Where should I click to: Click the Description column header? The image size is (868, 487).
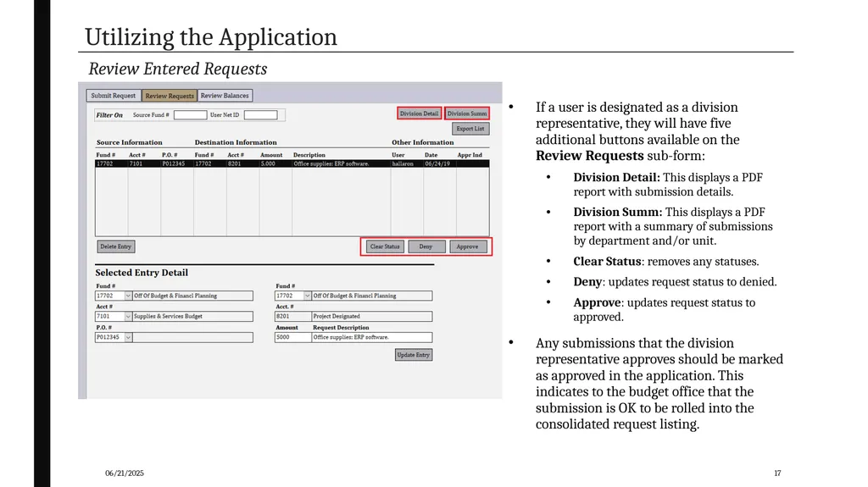click(309, 155)
